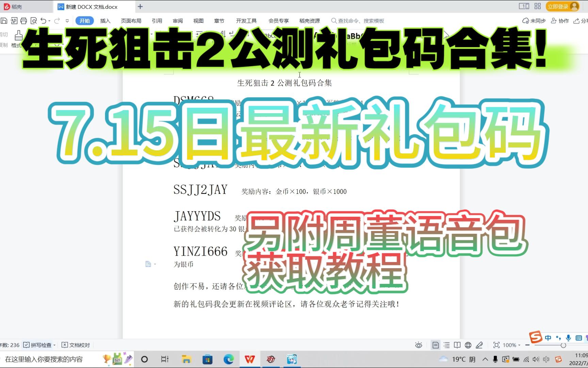The image size is (588, 368).
Task: Click the fit-page zoom icon in status bar
Action: click(496, 345)
